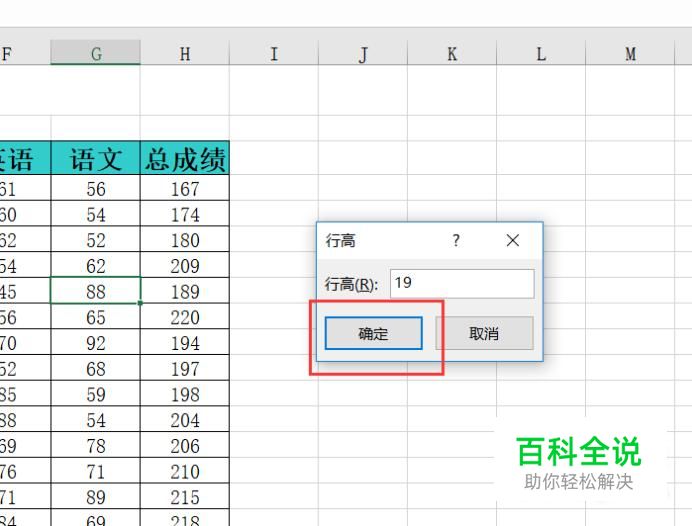Click cell with value 194
The width and height of the screenshot is (692, 526).
185,343
